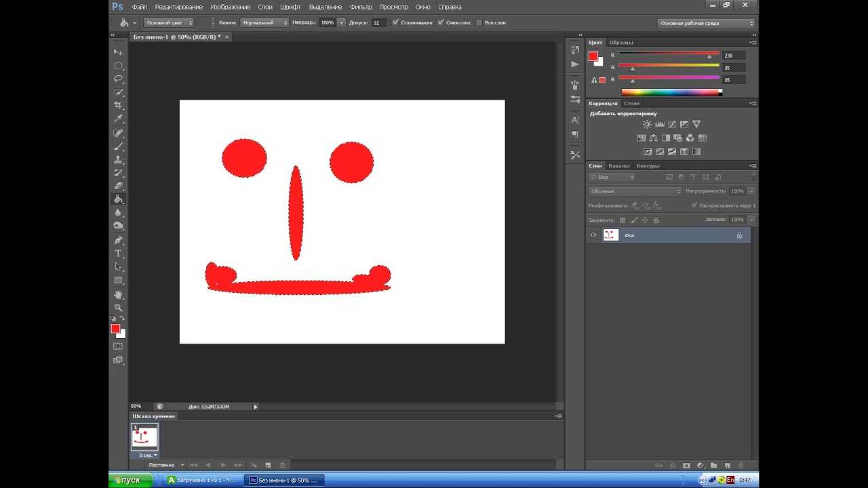868x488 pixels.
Task: Hide the Фон layer eye icon
Action: 593,235
